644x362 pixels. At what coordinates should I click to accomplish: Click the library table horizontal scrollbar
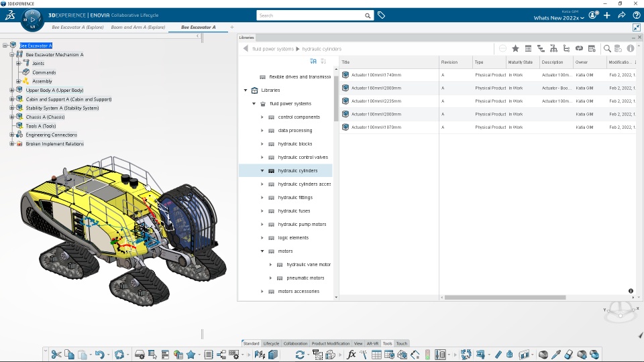504,297
